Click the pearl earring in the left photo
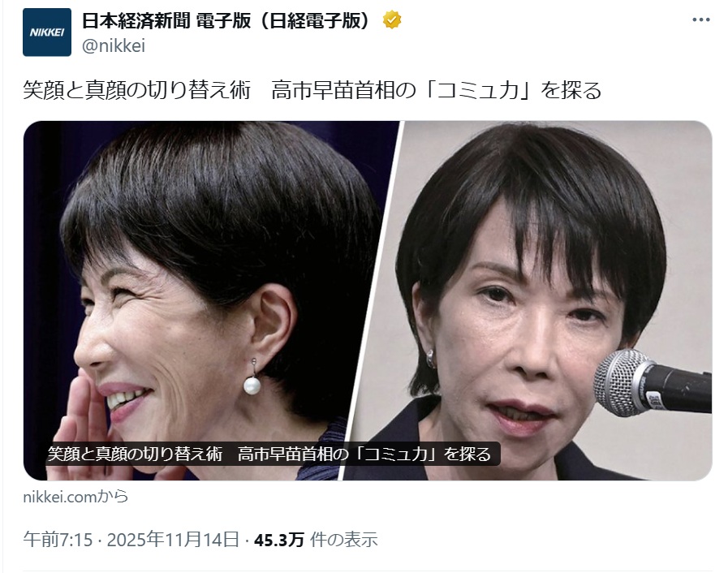The image size is (728, 573). point(252,386)
